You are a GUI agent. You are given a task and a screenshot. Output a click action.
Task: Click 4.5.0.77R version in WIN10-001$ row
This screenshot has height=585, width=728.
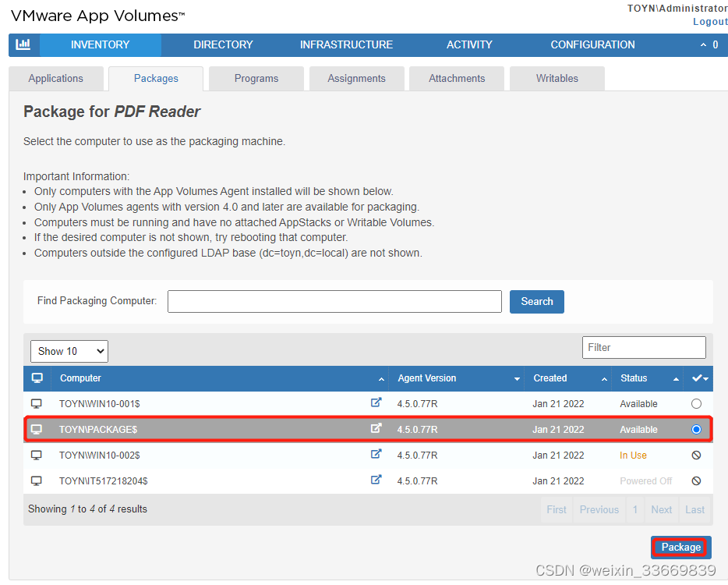click(418, 404)
